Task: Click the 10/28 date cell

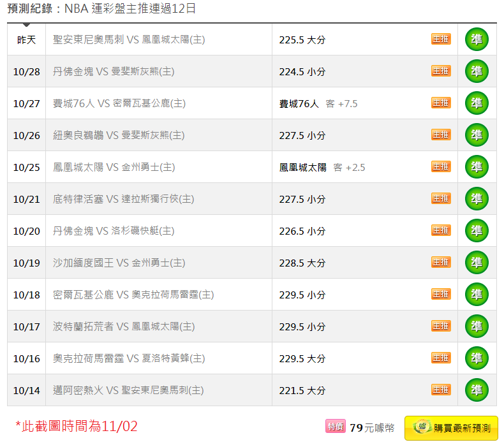Action: [26, 71]
